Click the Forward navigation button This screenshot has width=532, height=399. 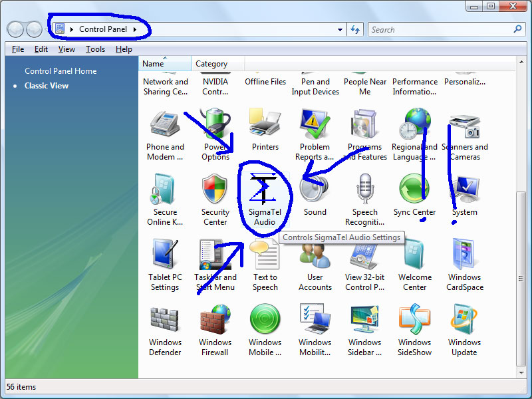[35, 29]
